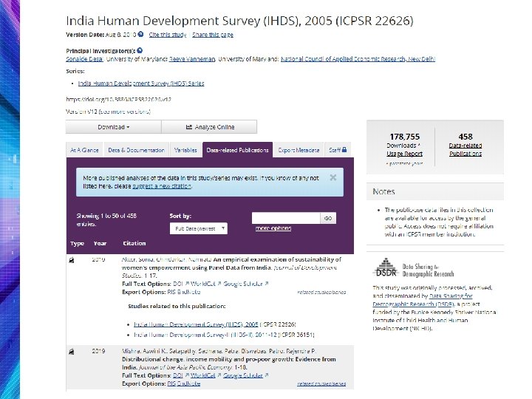Open the Usage Report link

click(404, 154)
